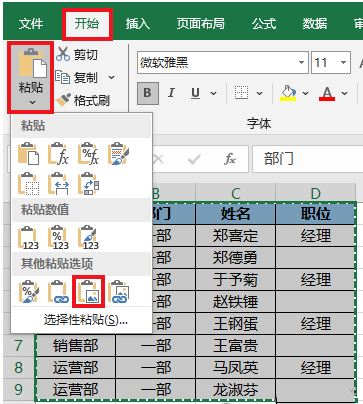Choose Keep Source Formatting paste icon
The width and height of the screenshot is (363, 404).
tap(118, 154)
